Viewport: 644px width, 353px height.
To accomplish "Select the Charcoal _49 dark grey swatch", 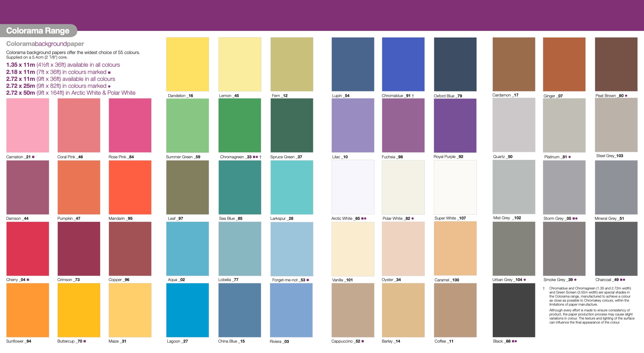I will coord(616,249).
